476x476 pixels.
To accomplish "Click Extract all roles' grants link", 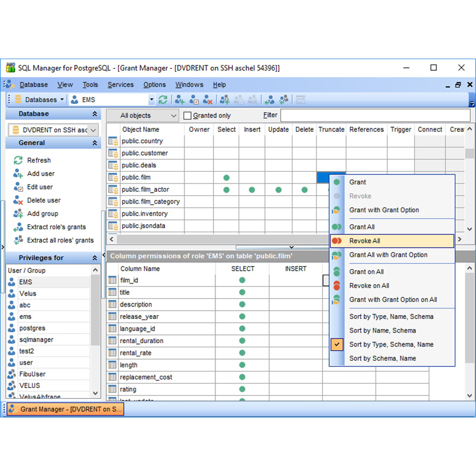I will tap(60, 240).
